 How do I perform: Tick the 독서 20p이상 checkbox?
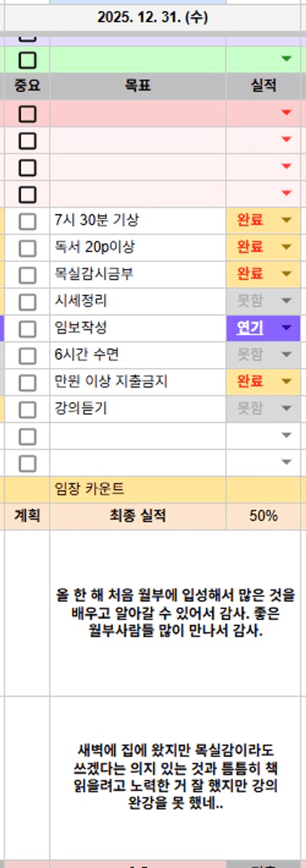27,249
